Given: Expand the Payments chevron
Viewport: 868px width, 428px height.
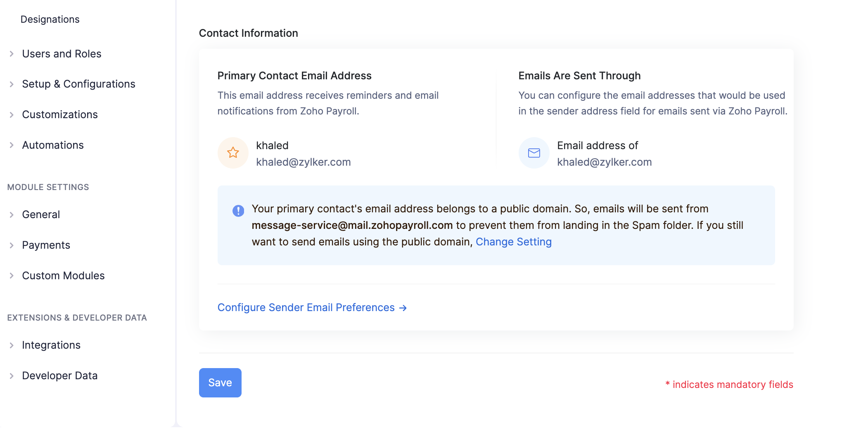Looking at the screenshot, I should pyautogui.click(x=12, y=245).
